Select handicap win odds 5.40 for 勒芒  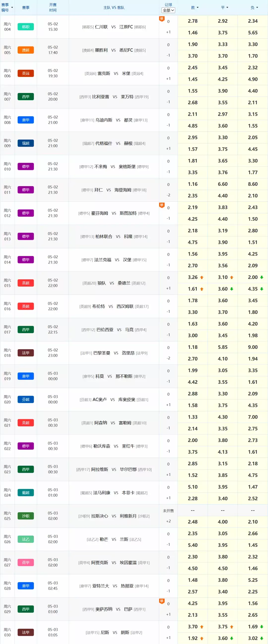point(193,545)
